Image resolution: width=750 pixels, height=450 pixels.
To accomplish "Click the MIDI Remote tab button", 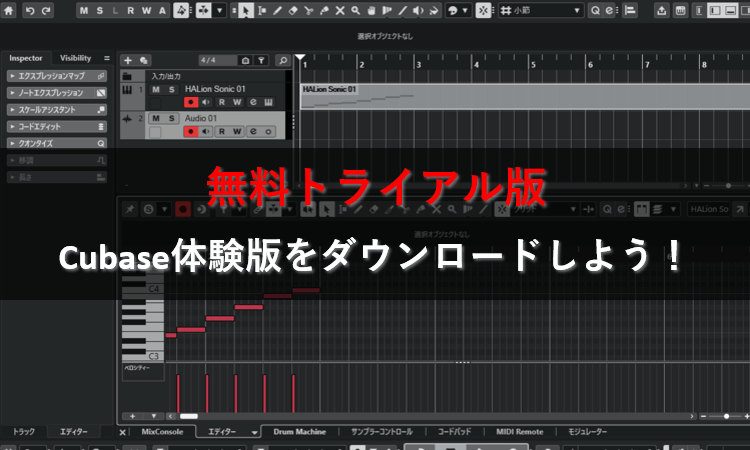I will (x=519, y=432).
